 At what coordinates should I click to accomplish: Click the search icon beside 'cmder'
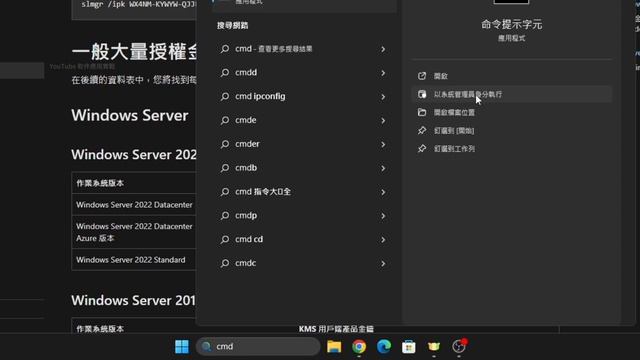(x=225, y=144)
